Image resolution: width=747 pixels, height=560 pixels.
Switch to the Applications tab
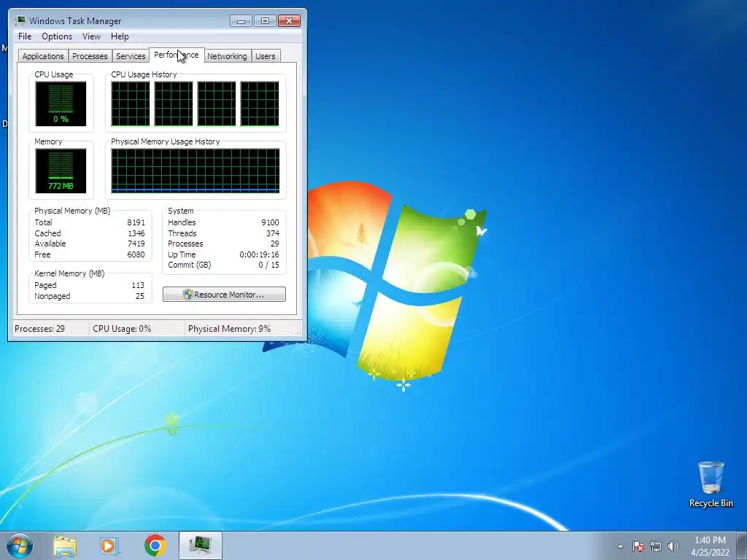(x=43, y=55)
